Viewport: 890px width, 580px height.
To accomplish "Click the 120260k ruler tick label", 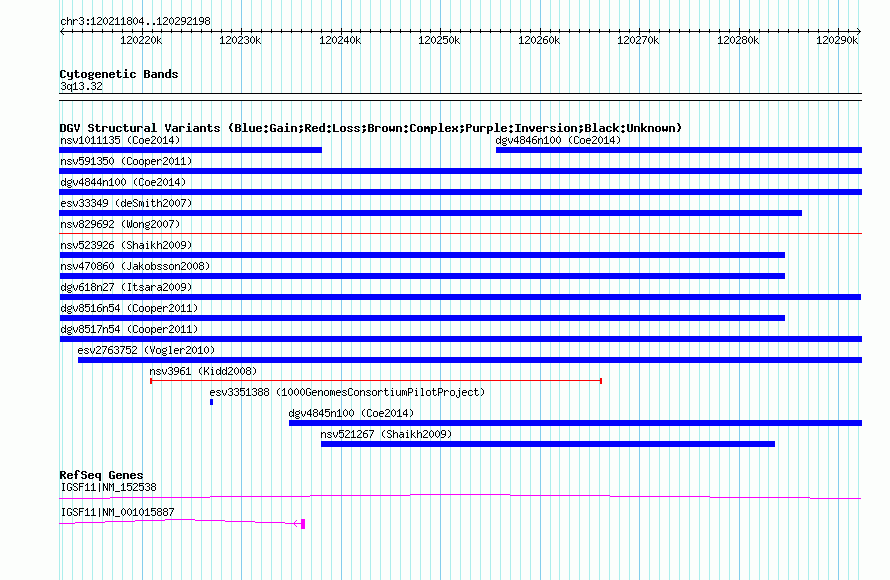I will pos(539,40).
